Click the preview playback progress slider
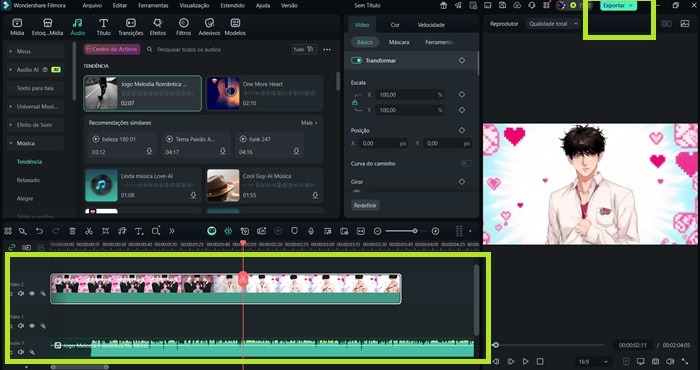Image resolution: width=700 pixels, height=370 pixels. point(549,345)
